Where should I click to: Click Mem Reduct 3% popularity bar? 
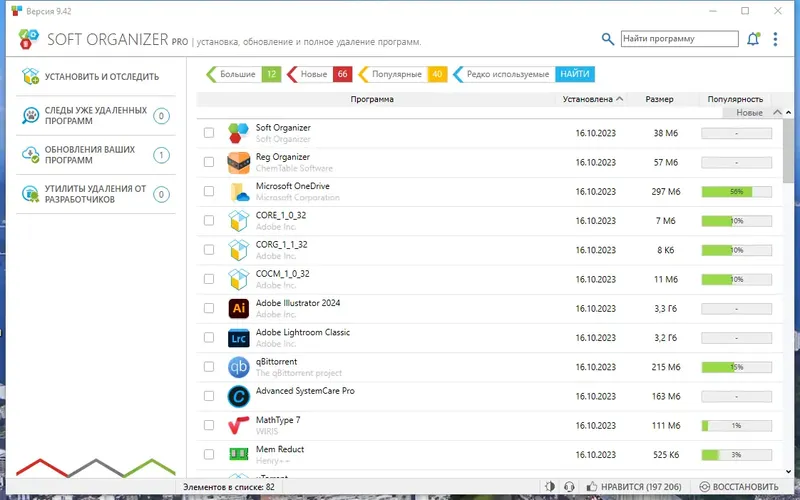736,455
